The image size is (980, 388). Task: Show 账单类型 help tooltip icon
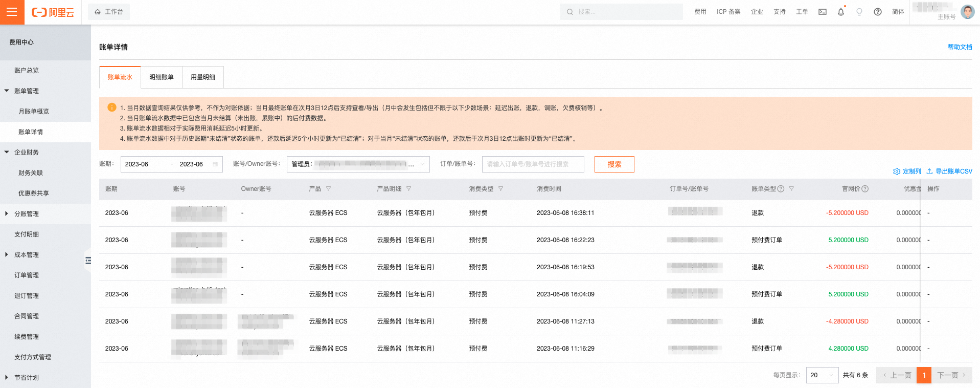pos(781,189)
